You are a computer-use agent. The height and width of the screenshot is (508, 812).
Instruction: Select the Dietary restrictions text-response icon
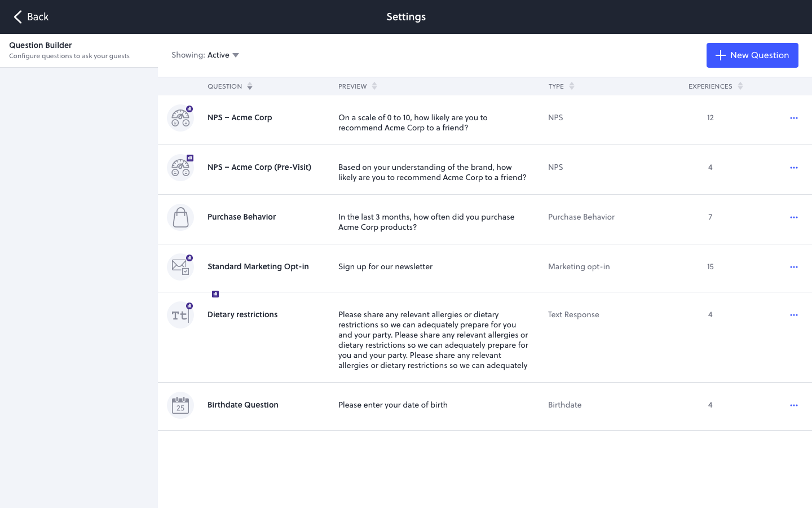click(180, 315)
